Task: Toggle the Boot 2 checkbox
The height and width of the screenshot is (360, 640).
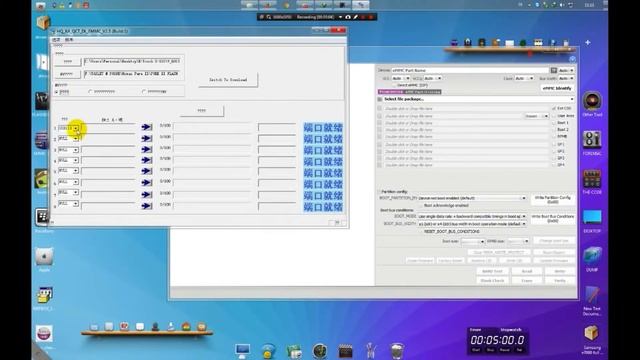Action: point(554,130)
